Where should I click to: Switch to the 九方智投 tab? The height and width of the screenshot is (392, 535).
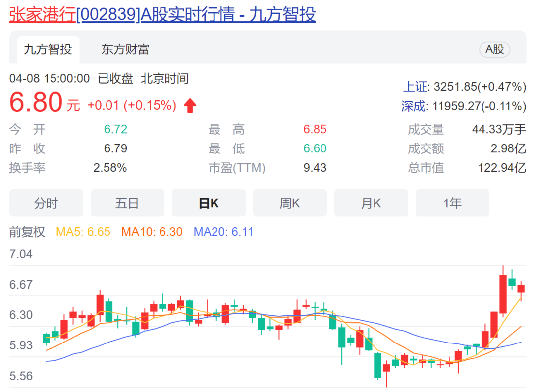click(x=48, y=49)
